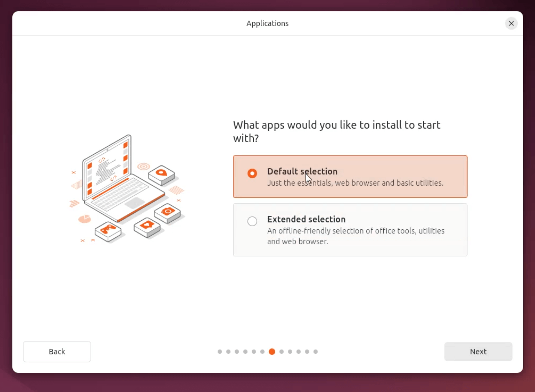The width and height of the screenshot is (535, 392).
Task: Navigate to the next installation step dot
Action: [x=281, y=351]
